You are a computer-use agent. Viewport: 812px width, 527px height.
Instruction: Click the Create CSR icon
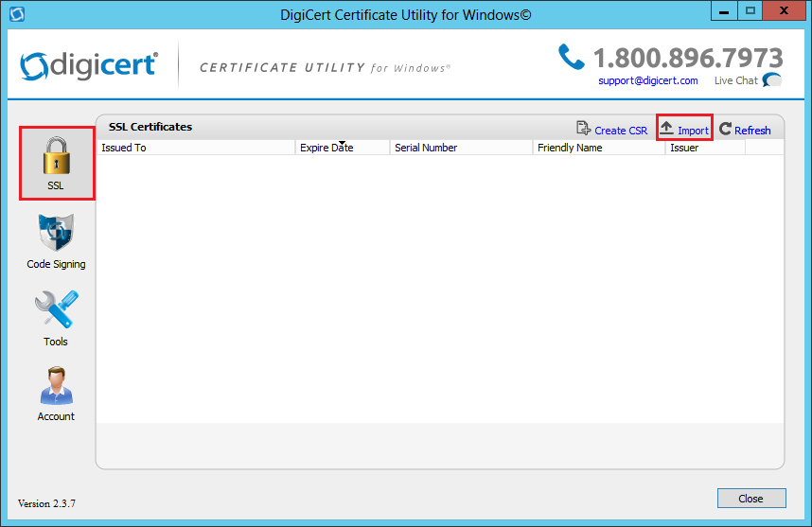(584, 129)
